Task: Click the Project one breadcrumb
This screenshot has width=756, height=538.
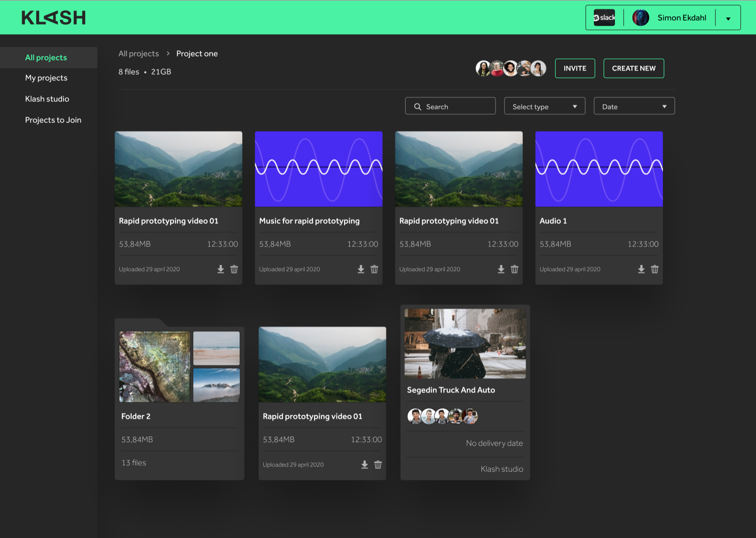Action: pos(197,54)
